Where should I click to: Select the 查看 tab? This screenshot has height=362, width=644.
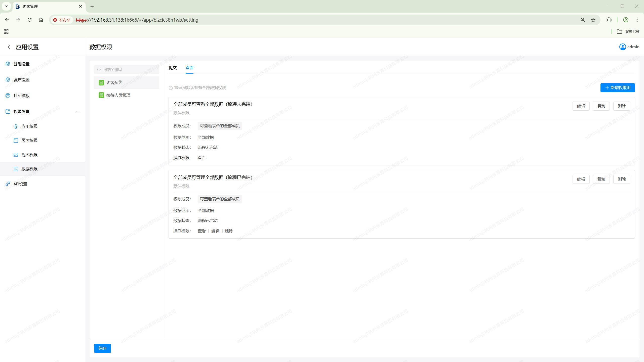tap(189, 68)
